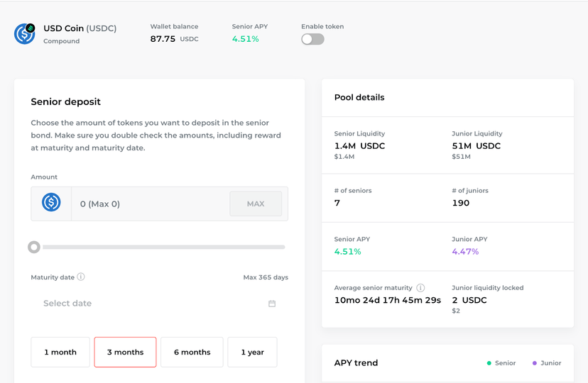588x383 pixels.
Task: Select the 1 month maturity option
Action: (x=60, y=352)
